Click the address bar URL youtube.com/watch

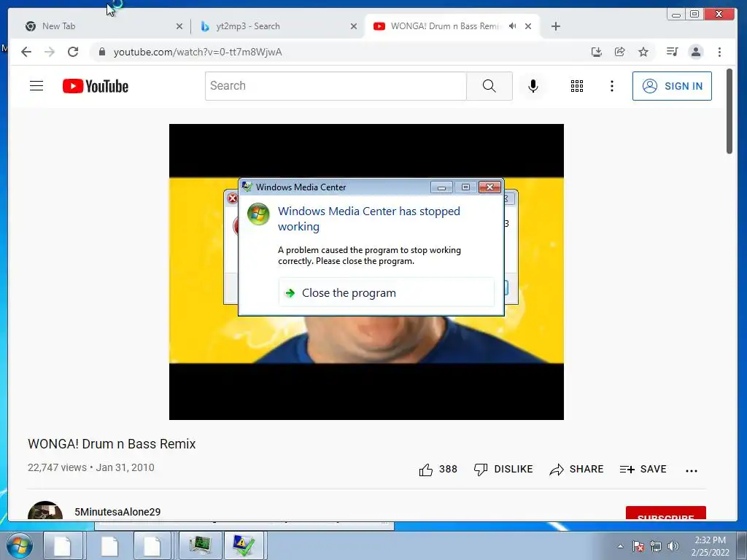(x=198, y=52)
